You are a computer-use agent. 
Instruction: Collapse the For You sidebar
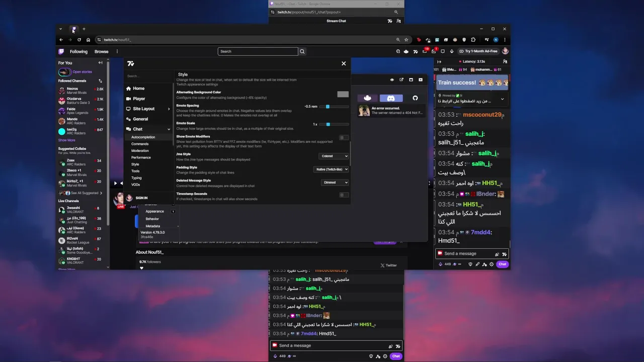tap(100, 63)
